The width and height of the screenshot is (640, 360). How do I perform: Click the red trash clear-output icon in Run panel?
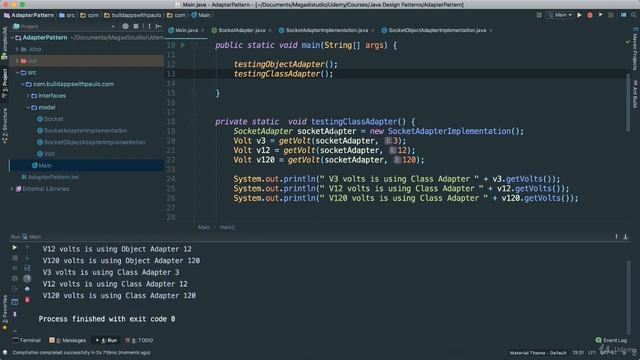(27, 300)
